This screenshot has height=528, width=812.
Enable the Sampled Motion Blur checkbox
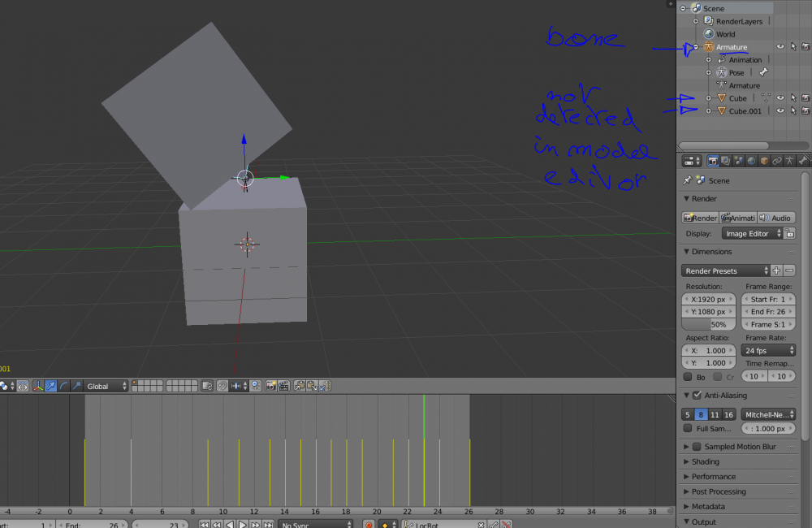click(x=697, y=446)
